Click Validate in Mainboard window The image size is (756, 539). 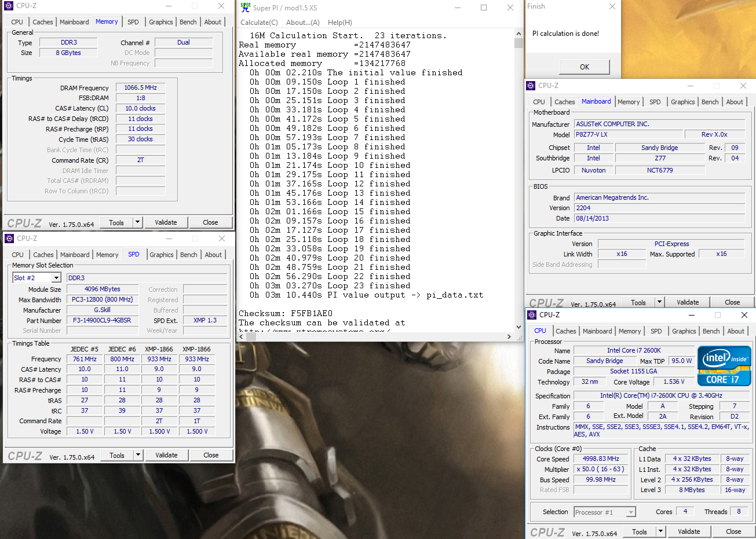[x=688, y=302]
